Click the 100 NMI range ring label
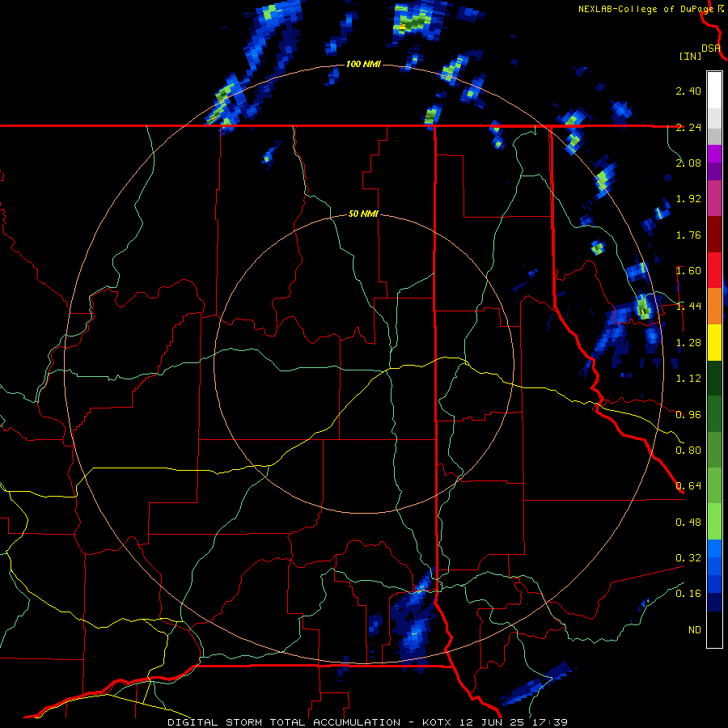The height and width of the screenshot is (728, 728). click(363, 64)
